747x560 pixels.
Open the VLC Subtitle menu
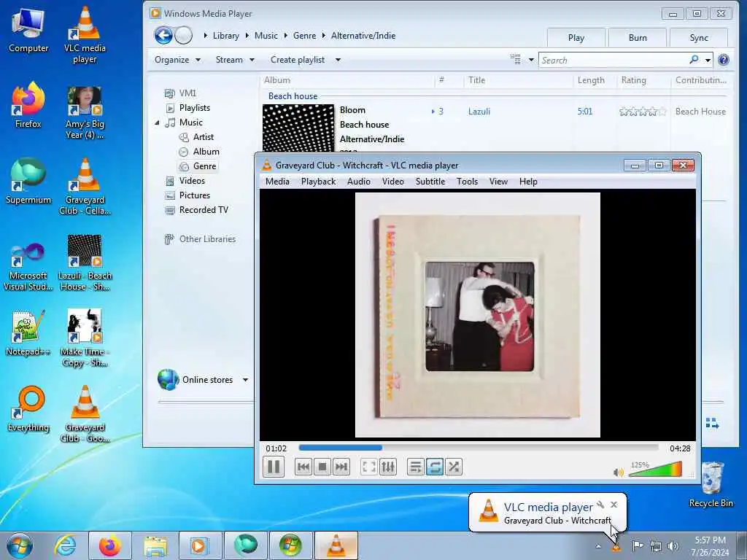[430, 182]
